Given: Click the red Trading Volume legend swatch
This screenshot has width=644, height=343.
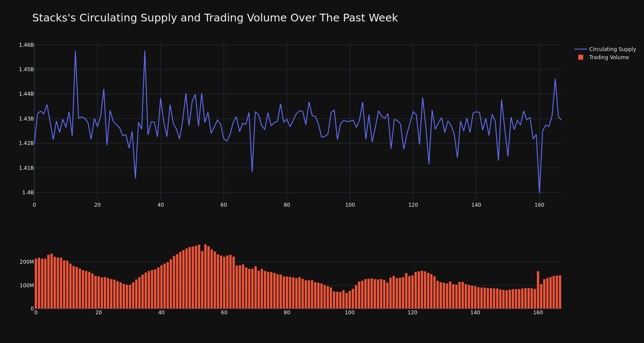Looking at the screenshot, I should (580, 57).
